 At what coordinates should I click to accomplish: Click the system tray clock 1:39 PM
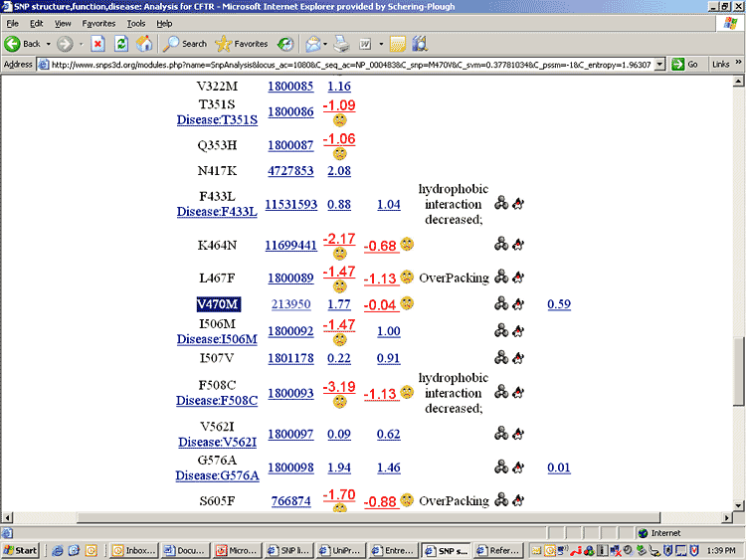721,550
